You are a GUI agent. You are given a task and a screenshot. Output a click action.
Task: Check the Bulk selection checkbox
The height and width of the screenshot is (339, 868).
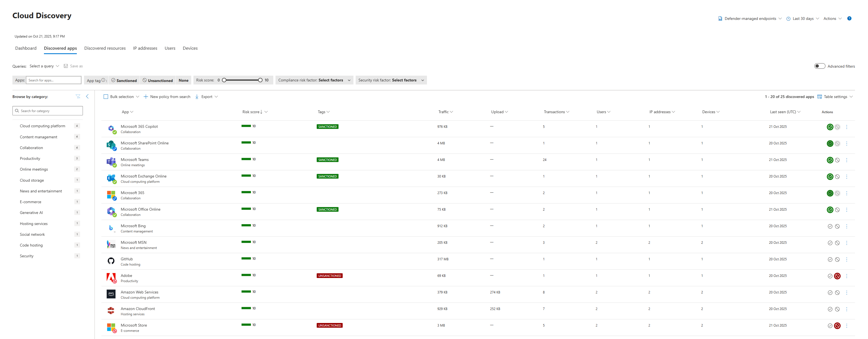click(x=106, y=97)
